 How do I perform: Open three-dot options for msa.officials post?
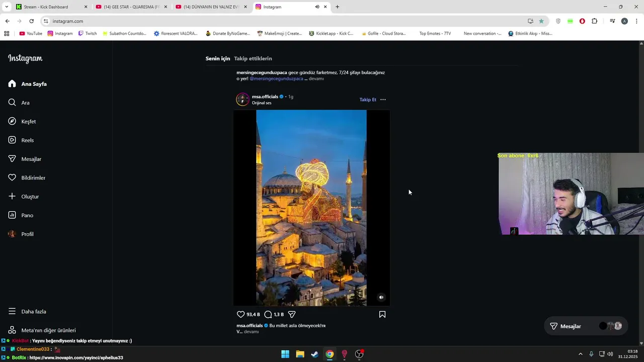[383, 100]
